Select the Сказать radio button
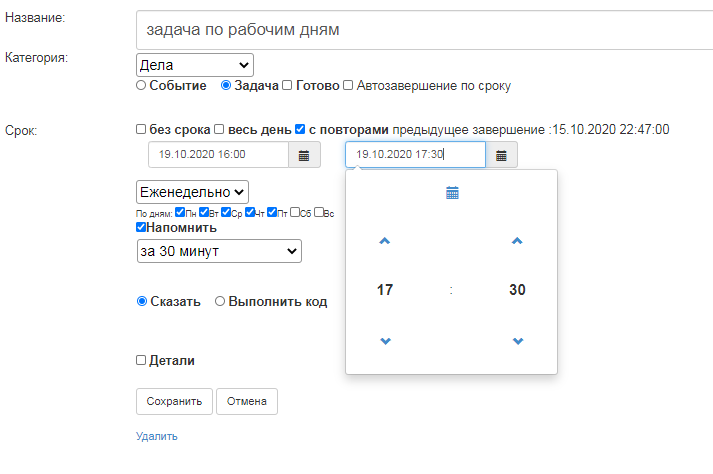 142,301
